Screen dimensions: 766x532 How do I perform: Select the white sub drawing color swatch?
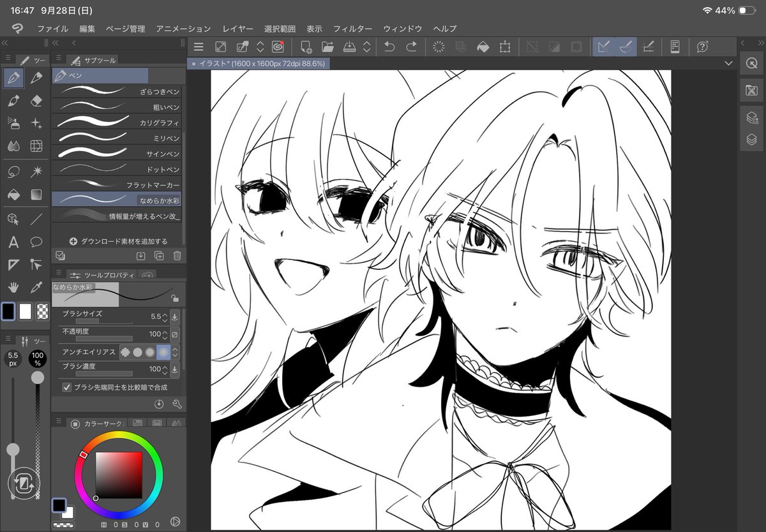point(26,311)
